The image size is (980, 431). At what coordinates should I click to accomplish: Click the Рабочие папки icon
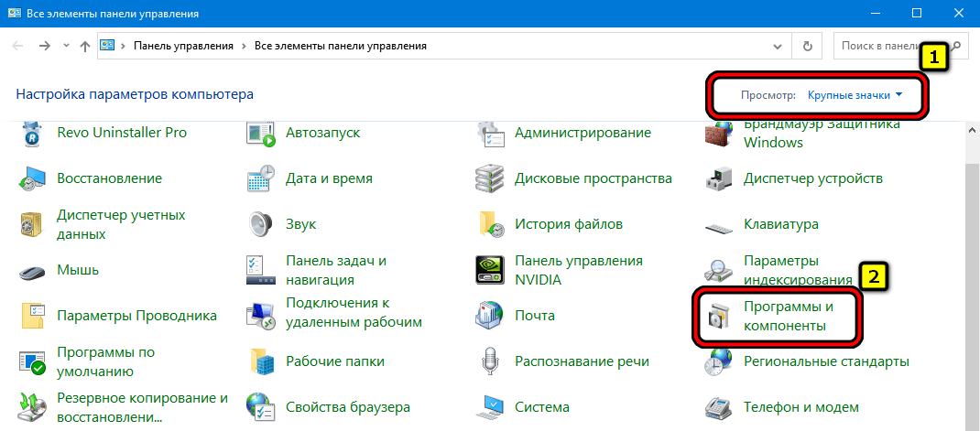point(262,361)
